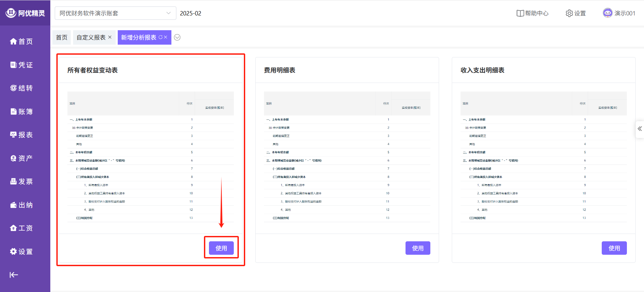Switch to the 首页 tab
Screen dimensions: 644x292
[61, 38]
